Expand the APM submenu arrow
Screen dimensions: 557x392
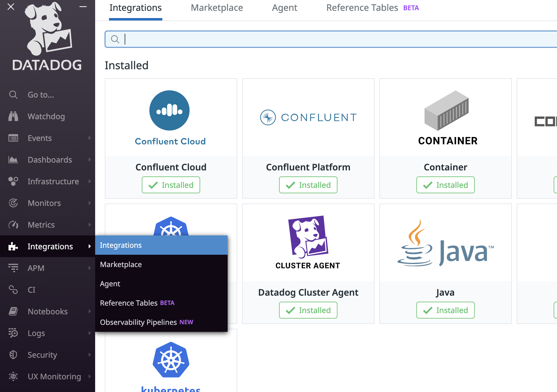point(89,268)
